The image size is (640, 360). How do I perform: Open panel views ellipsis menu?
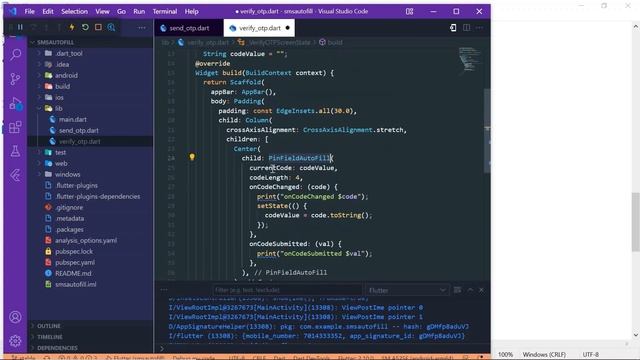(x=164, y=290)
